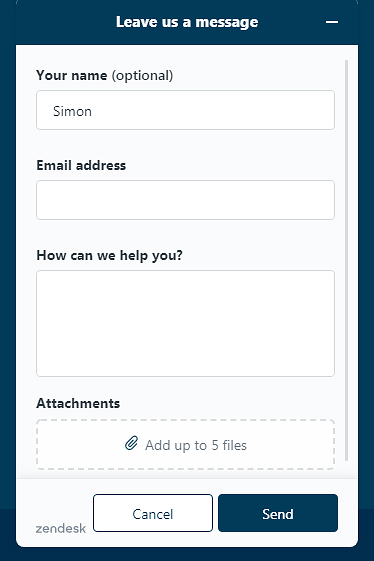374x561 pixels.
Task: Click into the Email address field
Action: pyautogui.click(x=185, y=200)
